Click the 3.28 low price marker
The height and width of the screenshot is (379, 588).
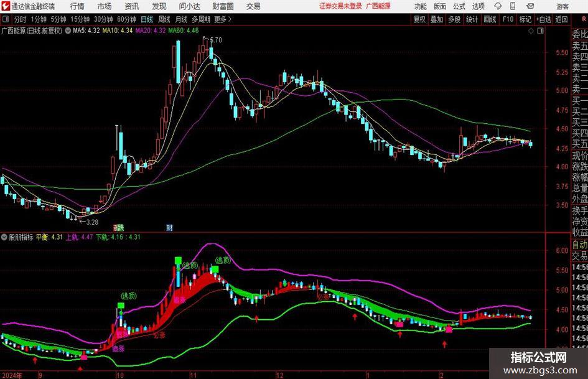[92, 222]
